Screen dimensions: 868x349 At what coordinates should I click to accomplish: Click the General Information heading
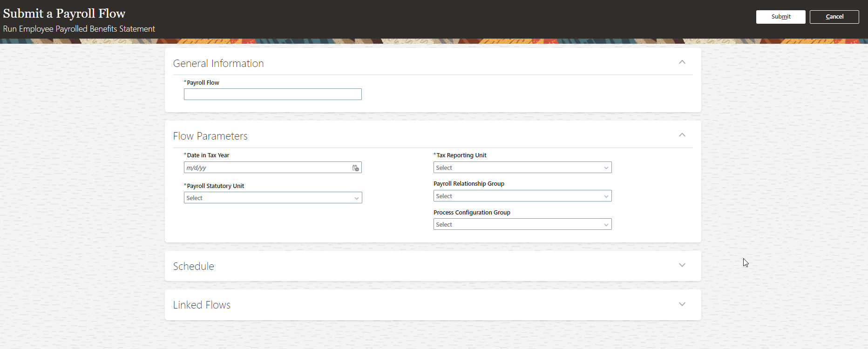218,63
